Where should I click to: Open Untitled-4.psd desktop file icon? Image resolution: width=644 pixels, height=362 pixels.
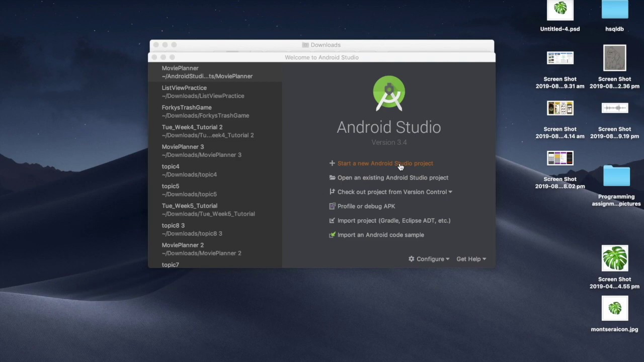[560, 11]
